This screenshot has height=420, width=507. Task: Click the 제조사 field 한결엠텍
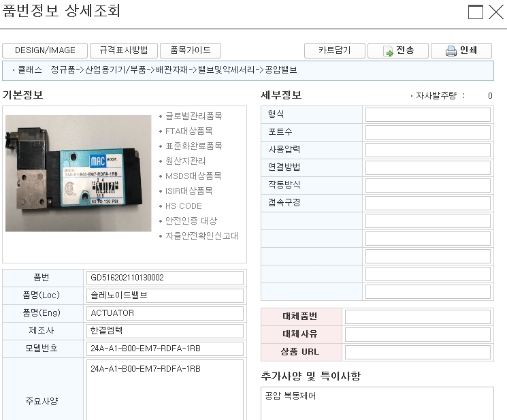tap(165, 331)
